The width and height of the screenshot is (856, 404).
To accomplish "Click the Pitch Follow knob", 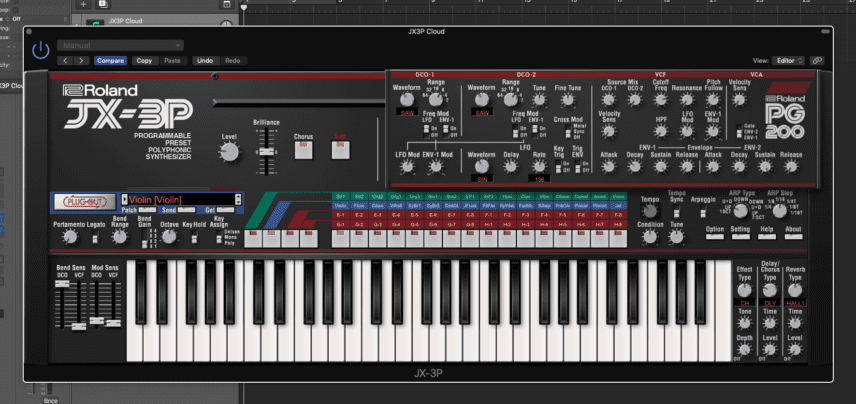I will (x=713, y=99).
